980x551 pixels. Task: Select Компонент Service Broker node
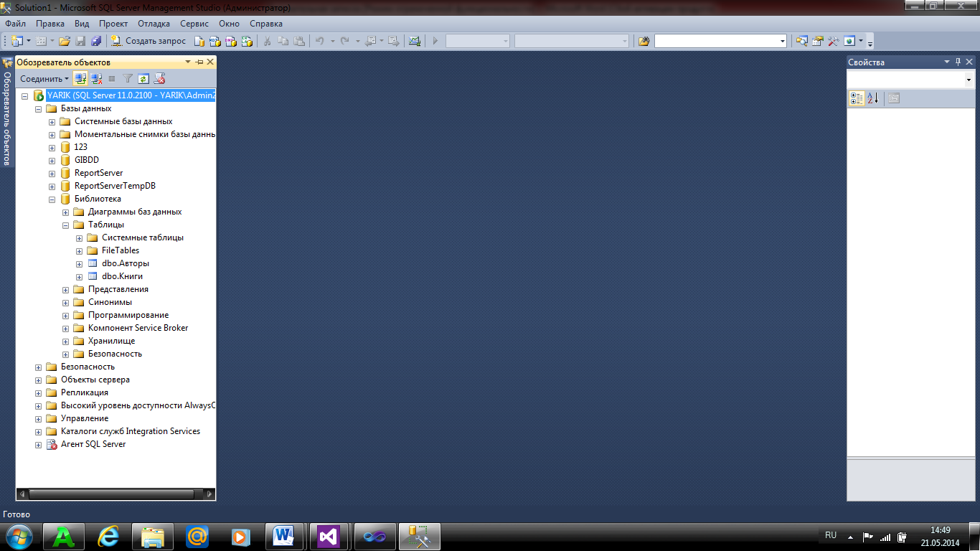(138, 328)
